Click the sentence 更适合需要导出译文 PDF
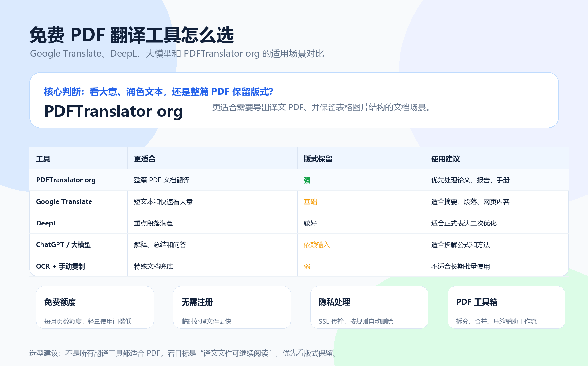Viewport: 588px width, 366px height. pos(322,108)
